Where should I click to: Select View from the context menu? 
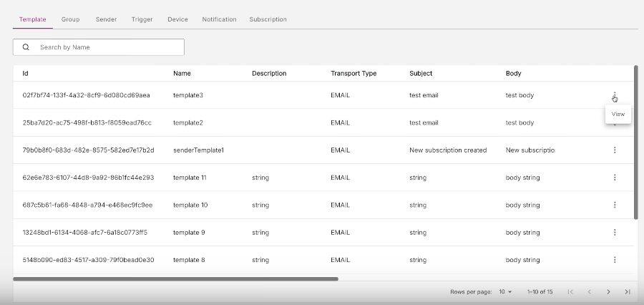618,115
